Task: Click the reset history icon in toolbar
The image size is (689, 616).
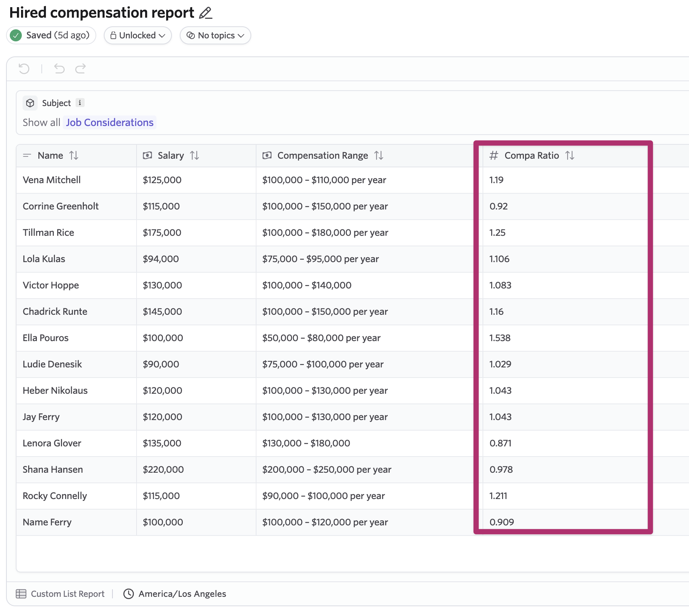Action: click(24, 68)
